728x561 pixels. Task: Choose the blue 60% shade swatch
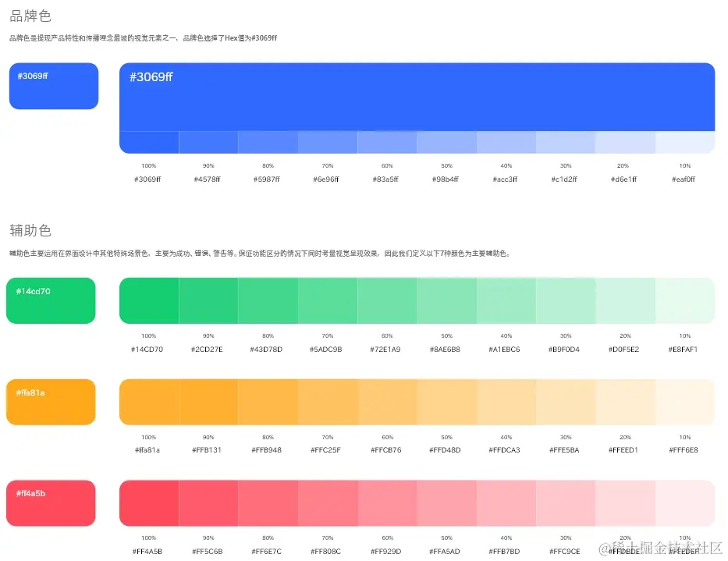click(387, 142)
